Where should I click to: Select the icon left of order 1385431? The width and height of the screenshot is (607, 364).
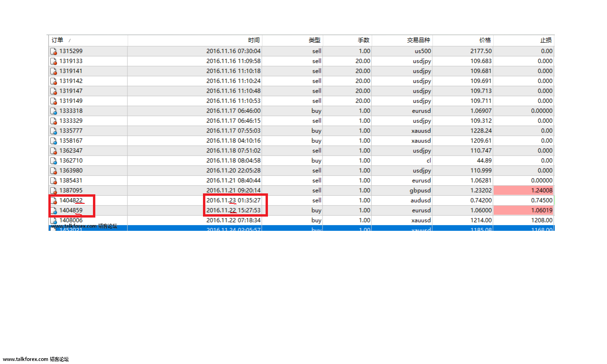54,181
